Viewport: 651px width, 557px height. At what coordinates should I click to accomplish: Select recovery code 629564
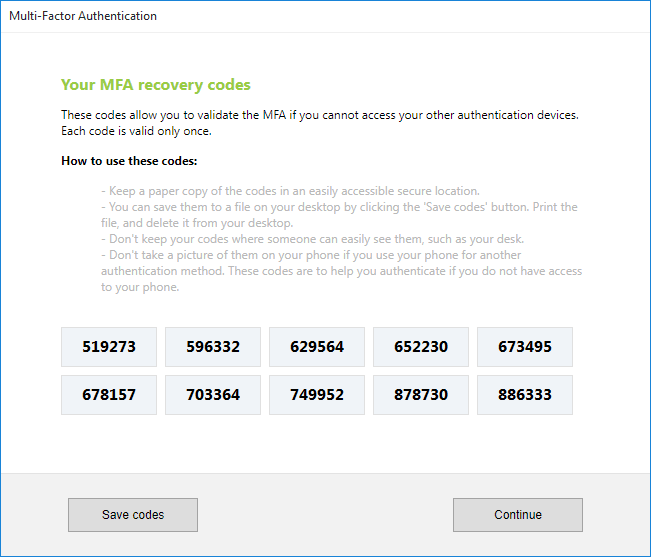[x=317, y=347]
